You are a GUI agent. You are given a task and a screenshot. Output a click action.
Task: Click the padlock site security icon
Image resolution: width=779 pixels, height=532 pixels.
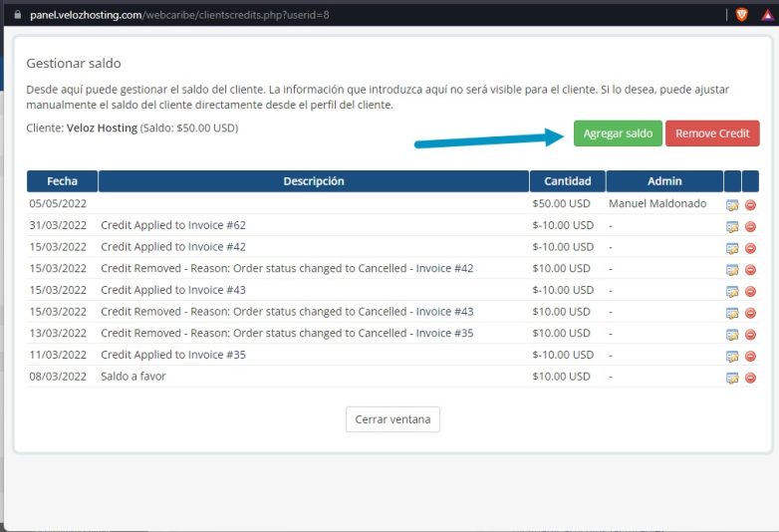click(x=17, y=15)
